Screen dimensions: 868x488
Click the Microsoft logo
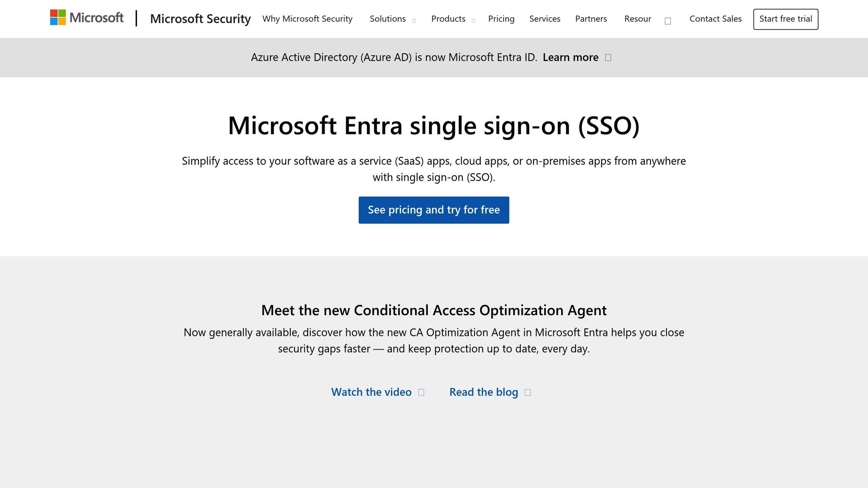click(86, 18)
